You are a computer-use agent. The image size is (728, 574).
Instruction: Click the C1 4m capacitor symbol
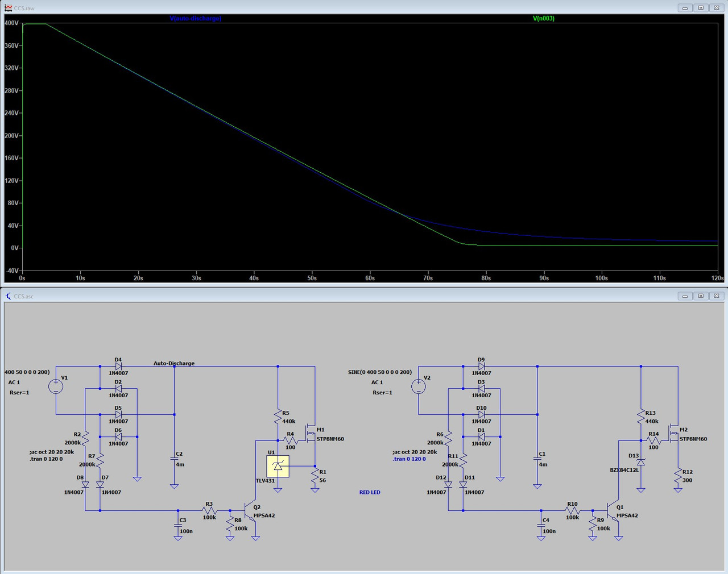(537, 458)
